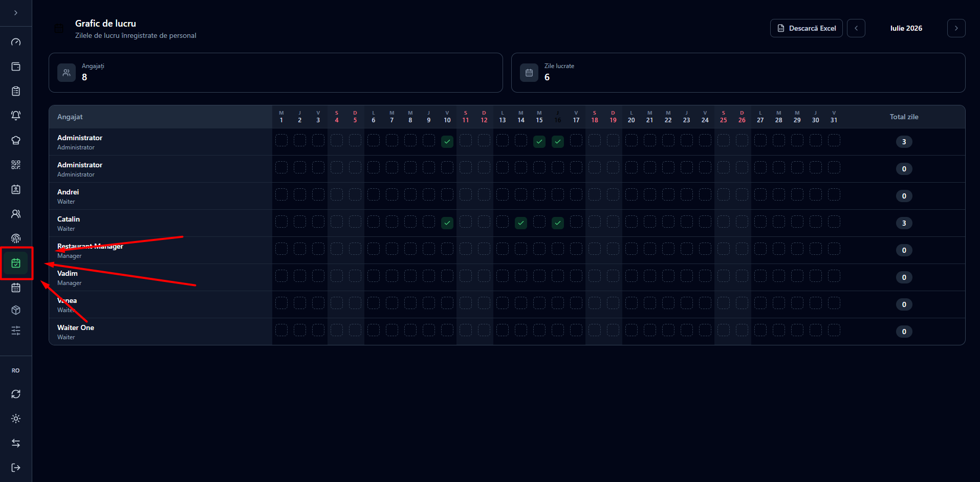Click the logout icon at sidebar bottom
Screen dimensions: 980x482
(x=16, y=468)
